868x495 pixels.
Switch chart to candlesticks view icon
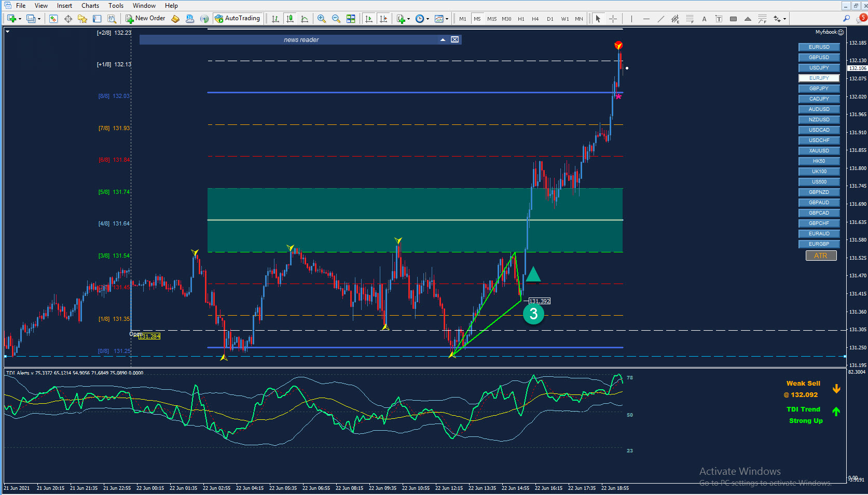290,19
